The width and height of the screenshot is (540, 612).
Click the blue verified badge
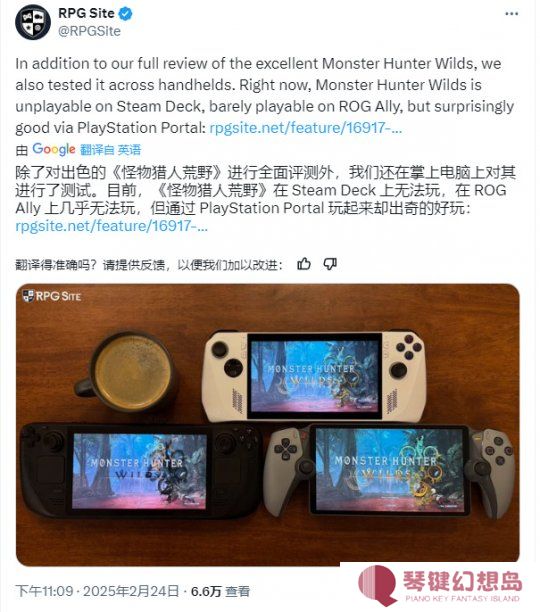click(x=125, y=14)
